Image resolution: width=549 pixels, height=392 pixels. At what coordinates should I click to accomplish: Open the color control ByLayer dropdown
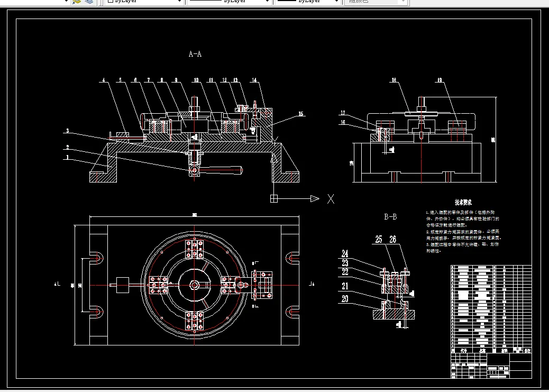pyautogui.click(x=144, y=2)
